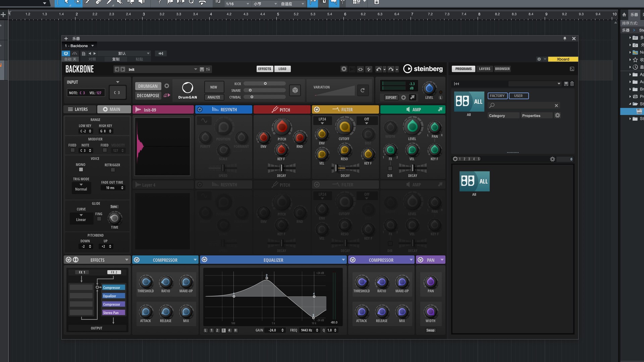Select the FX 2 chain tab
Image resolution: width=644 pixels, height=362 pixels.
pos(114,272)
